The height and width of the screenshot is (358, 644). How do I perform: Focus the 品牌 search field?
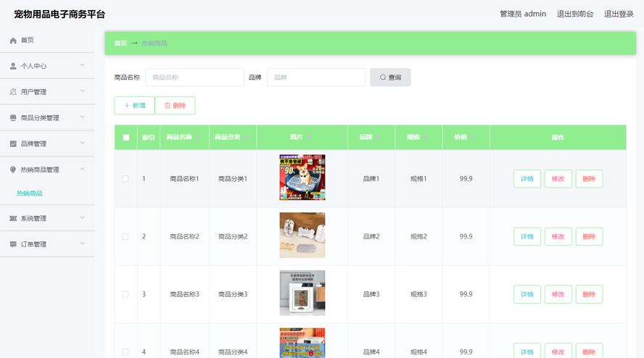316,78
